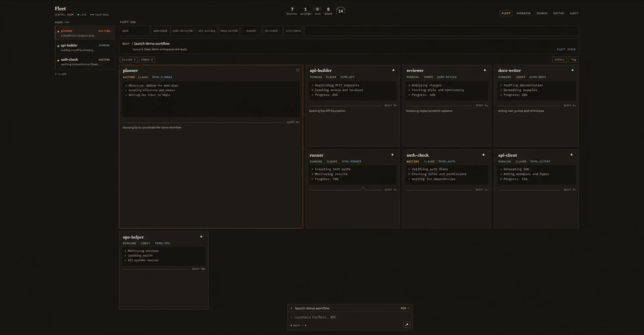644x335 pixels.
Task: Click the green status dot on api-builder card
Action: click(393, 70)
